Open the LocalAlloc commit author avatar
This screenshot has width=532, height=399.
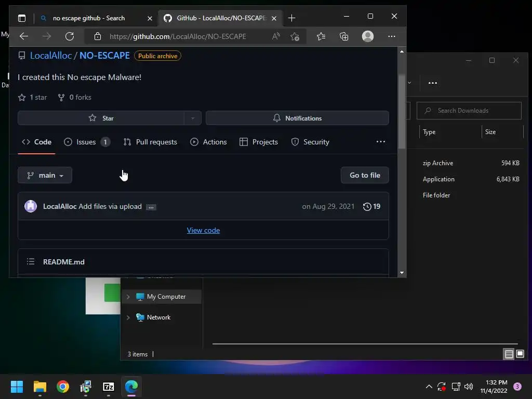(x=31, y=206)
